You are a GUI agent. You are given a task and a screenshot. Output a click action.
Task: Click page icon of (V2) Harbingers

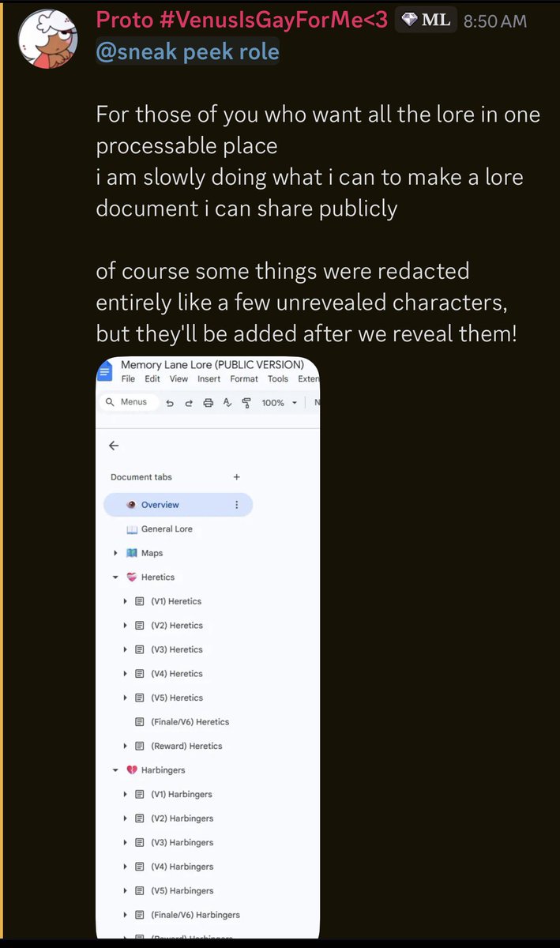(x=140, y=818)
